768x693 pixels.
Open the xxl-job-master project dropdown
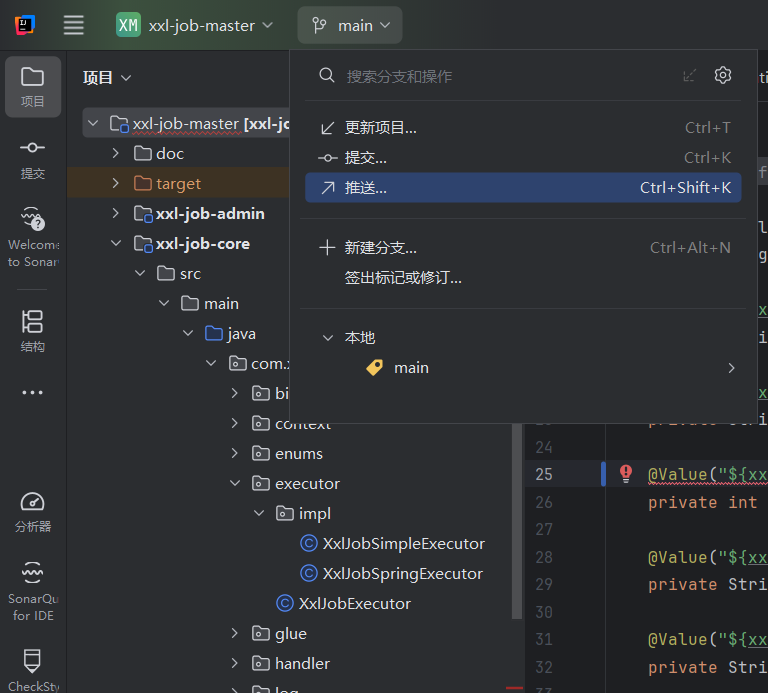(x=195, y=25)
